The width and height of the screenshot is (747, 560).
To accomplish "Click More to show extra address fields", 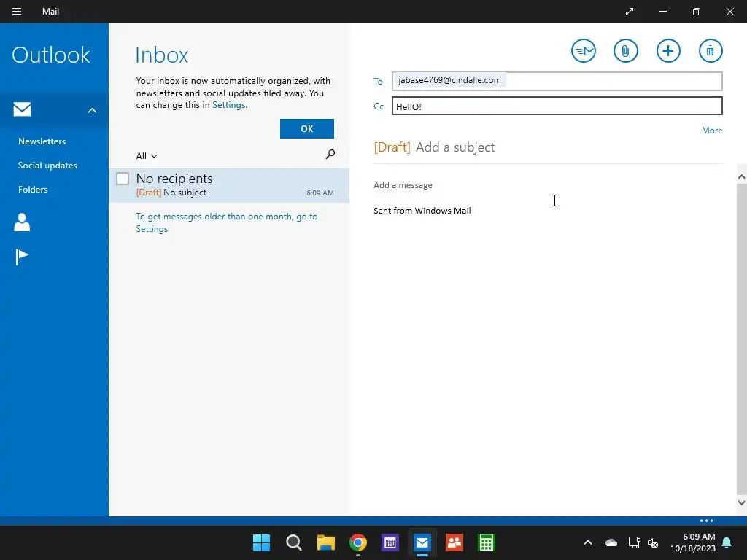I will point(712,130).
